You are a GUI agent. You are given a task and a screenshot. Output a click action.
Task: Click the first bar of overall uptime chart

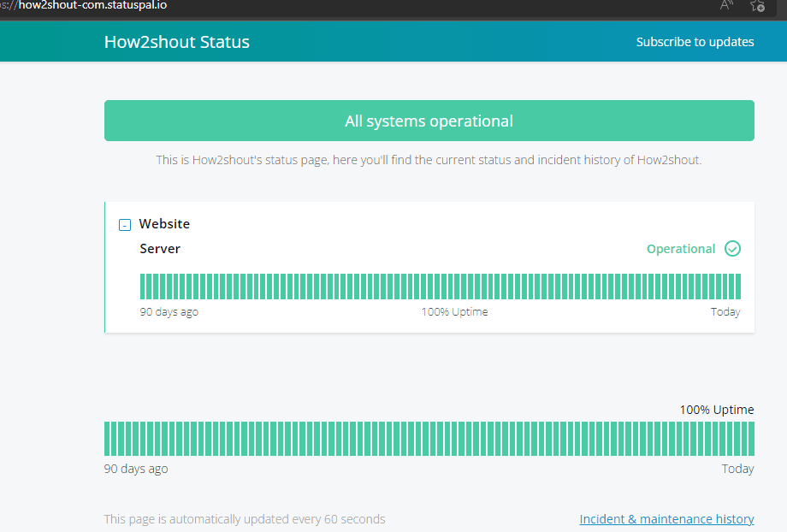(107, 439)
